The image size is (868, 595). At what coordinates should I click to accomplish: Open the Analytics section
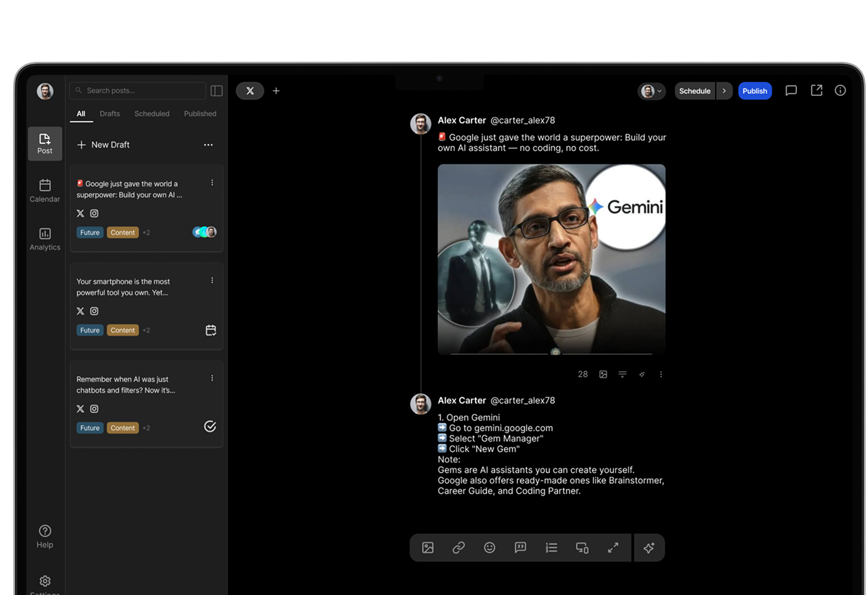click(45, 239)
